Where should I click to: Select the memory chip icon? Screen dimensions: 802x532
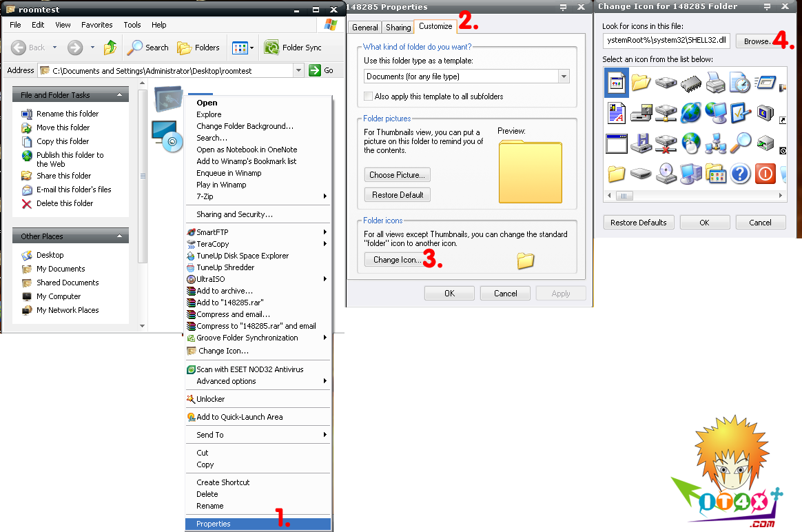690,83
